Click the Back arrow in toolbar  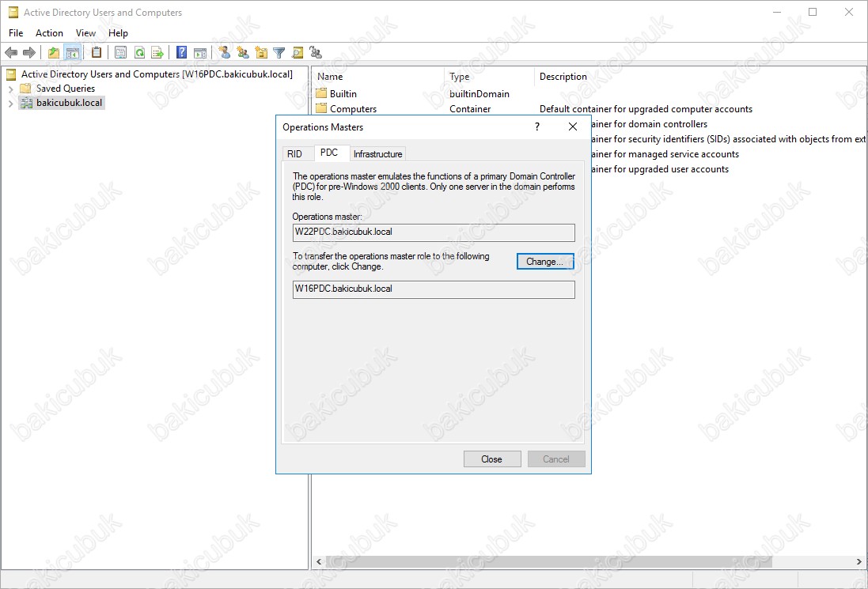coord(10,52)
